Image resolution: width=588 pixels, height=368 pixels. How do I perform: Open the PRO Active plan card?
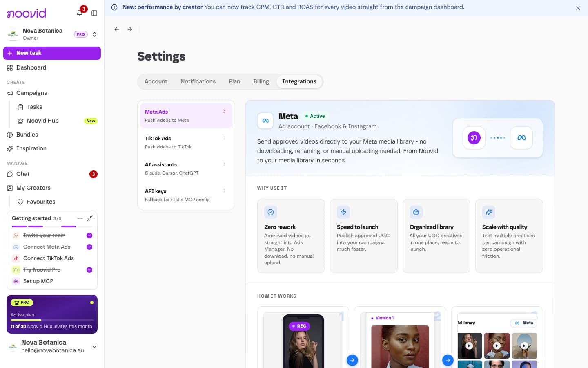coord(52,314)
